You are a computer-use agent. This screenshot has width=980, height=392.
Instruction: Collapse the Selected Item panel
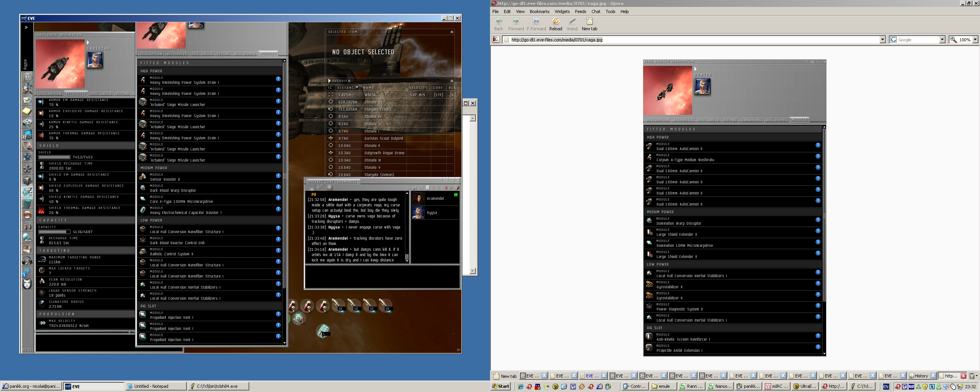point(452,32)
